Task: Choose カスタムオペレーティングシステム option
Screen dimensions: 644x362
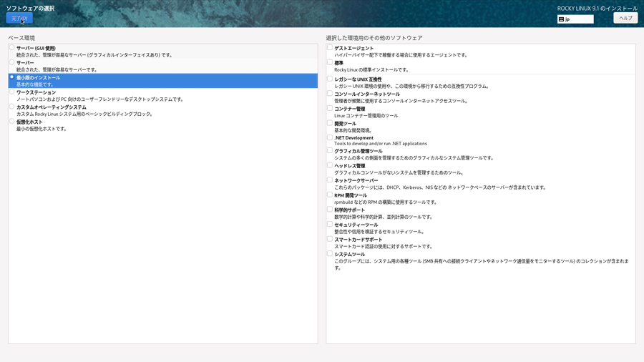Action: tap(12, 107)
